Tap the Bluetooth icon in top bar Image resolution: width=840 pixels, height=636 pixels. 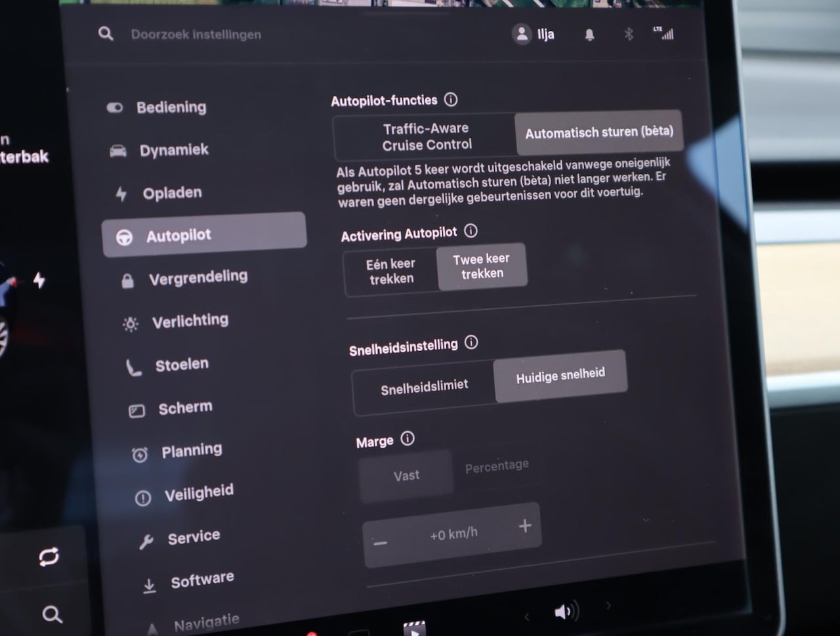tap(628, 34)
